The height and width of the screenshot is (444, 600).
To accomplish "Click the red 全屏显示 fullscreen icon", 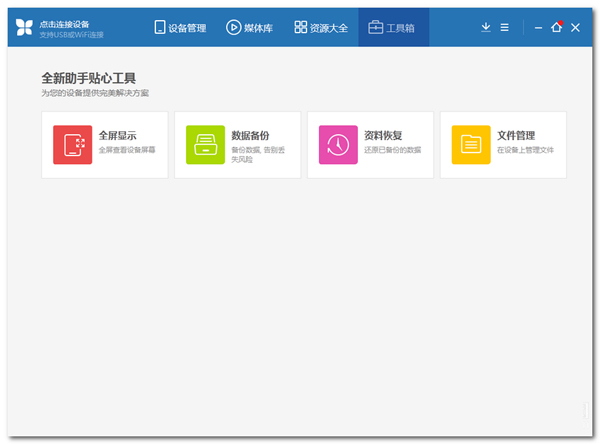I will tap(73, 145).
